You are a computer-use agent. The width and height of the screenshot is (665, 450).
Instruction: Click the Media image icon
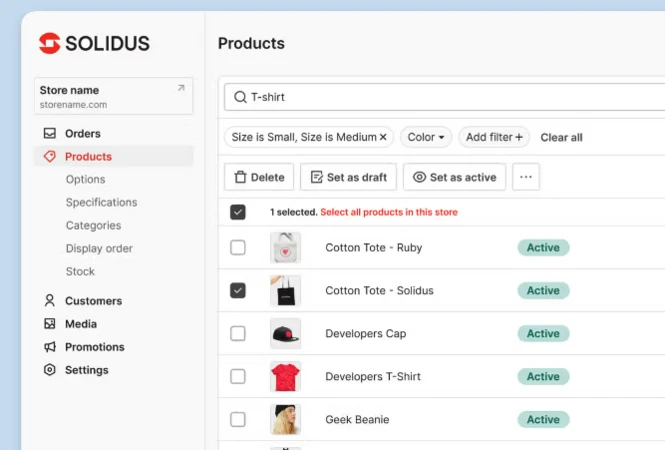pyautogui.click(x=50, y=324)
